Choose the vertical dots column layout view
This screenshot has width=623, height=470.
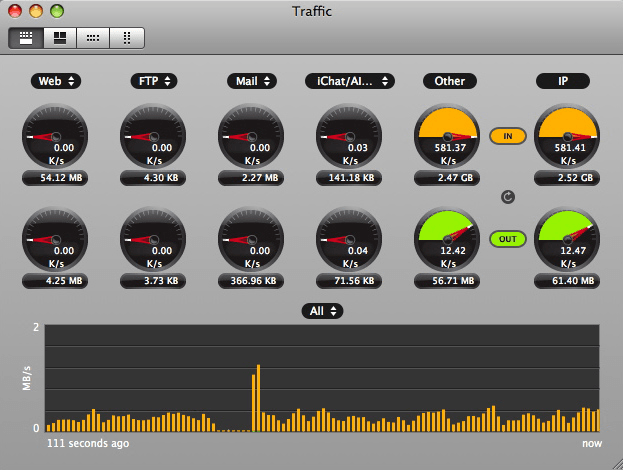[127, 38]
